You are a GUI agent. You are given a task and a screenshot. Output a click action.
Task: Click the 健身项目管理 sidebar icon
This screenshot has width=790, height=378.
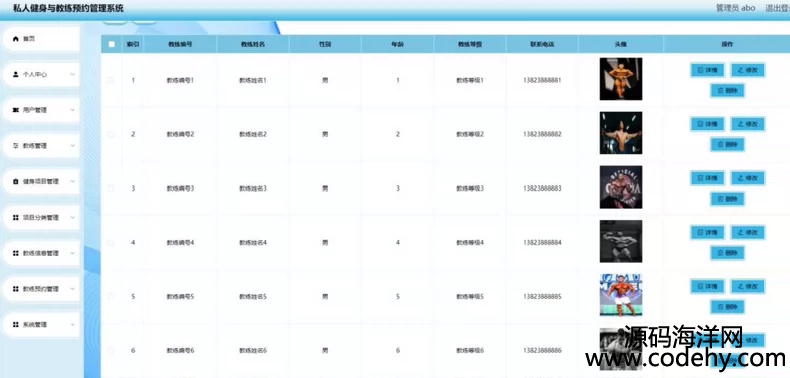coord(15,181)
